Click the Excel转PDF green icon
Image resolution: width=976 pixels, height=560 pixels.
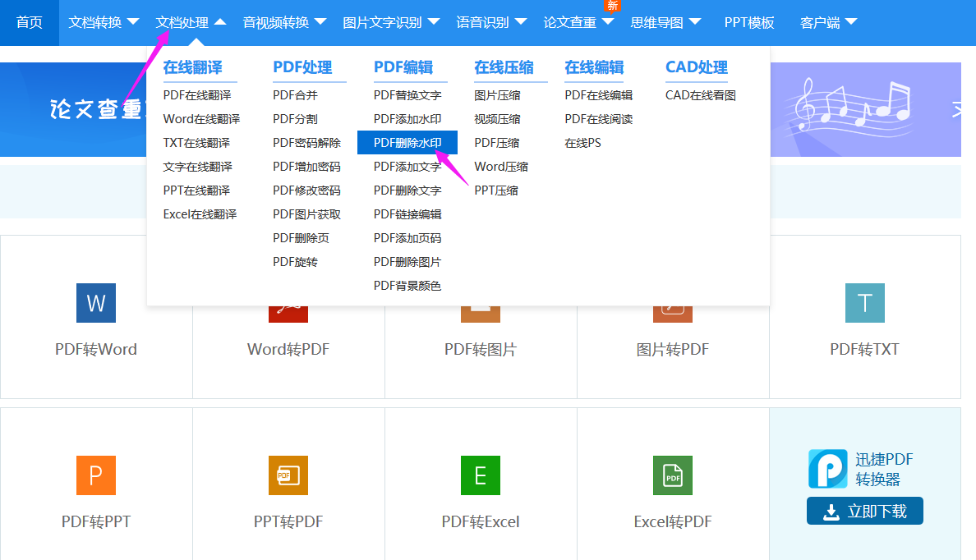click(672, 475)
